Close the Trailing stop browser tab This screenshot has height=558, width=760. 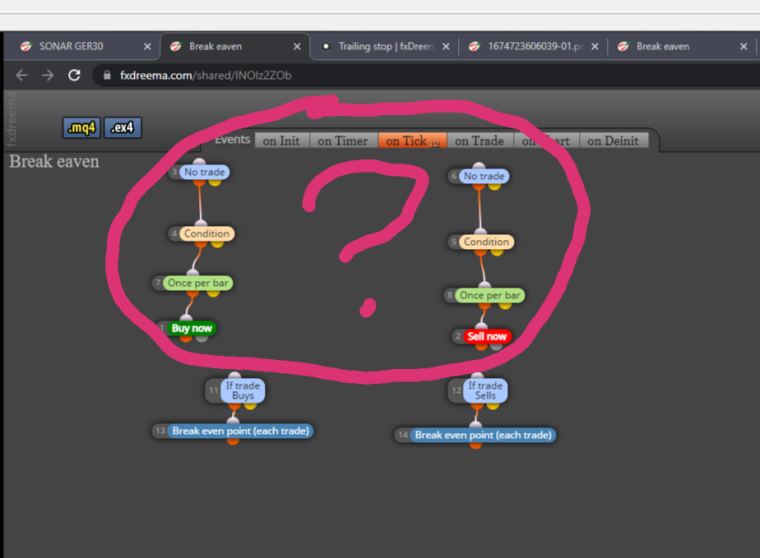(x=446, y=47)
